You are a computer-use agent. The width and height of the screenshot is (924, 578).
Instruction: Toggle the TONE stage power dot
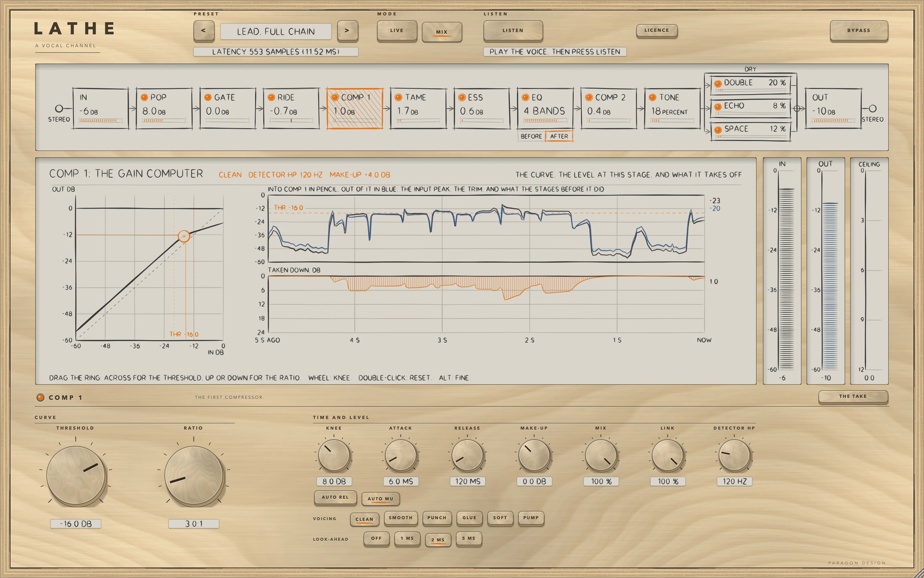click(653, 98)
